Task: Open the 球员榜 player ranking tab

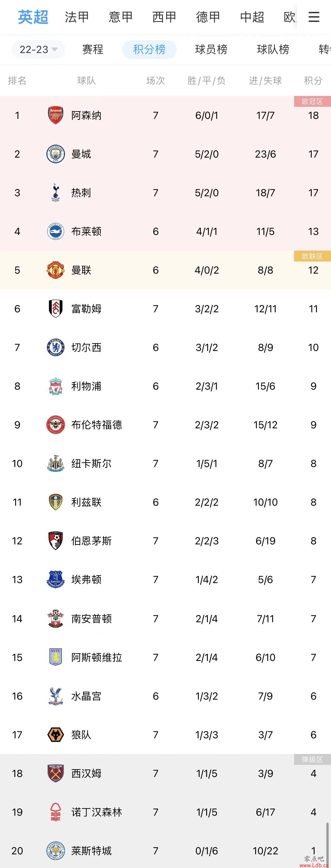Action: (x=211, y=50)
